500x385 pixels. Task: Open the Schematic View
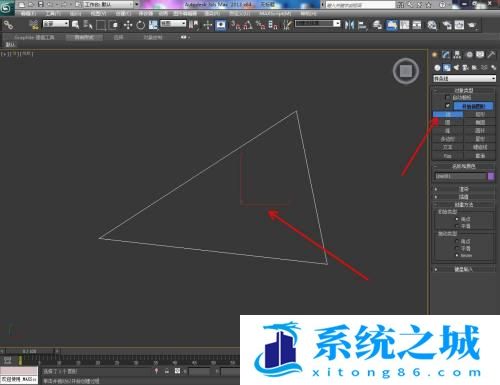point(417,25)
